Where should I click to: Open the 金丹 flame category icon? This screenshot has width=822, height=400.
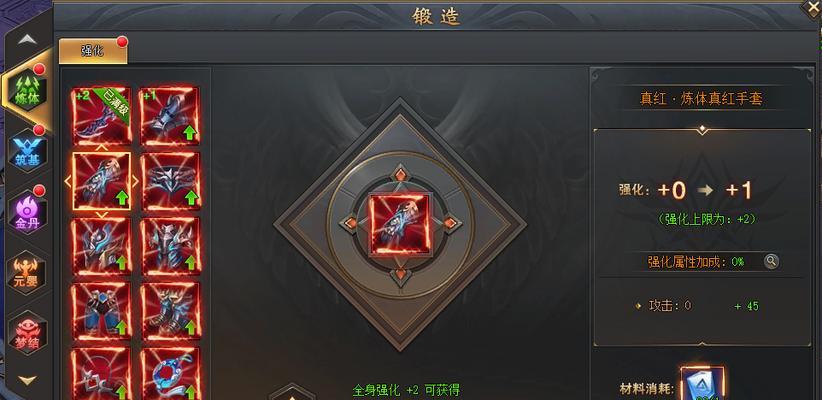[28, 212]
